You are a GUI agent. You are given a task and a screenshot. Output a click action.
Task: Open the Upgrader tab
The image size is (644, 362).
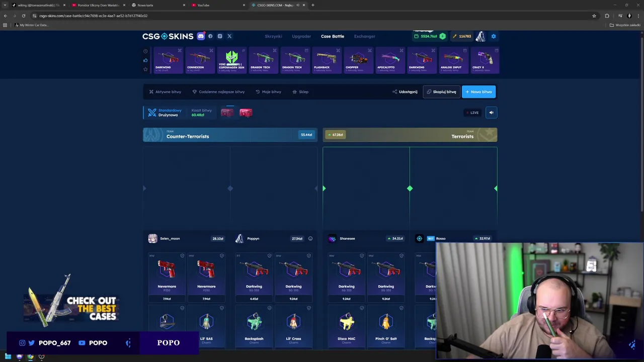point(301,36)
